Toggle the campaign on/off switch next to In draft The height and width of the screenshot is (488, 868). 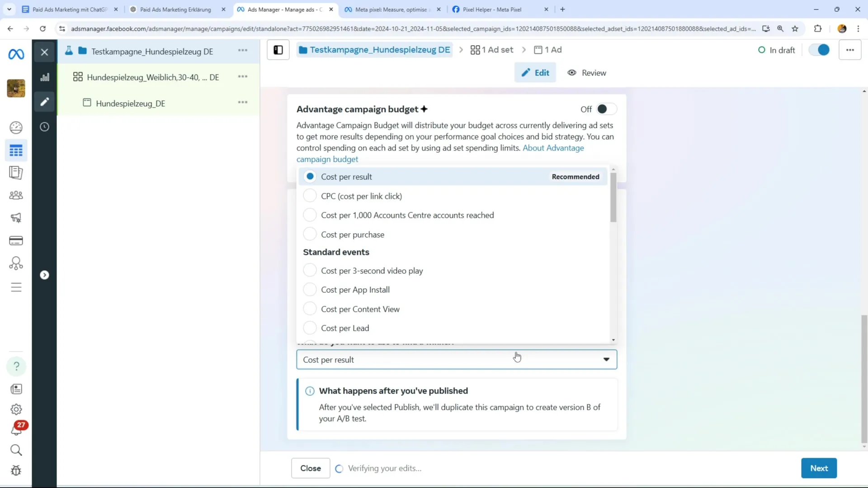point(819,50)
